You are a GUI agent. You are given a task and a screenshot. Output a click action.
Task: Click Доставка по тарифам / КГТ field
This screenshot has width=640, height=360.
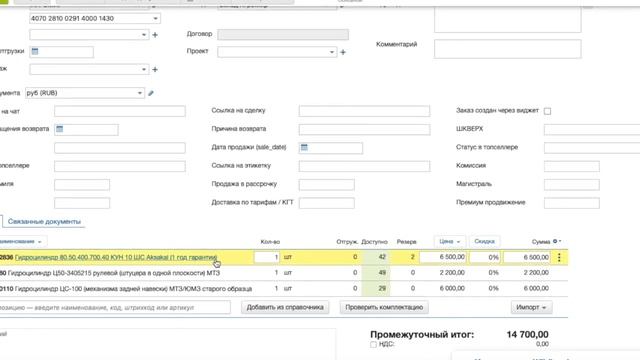[327, 203]
